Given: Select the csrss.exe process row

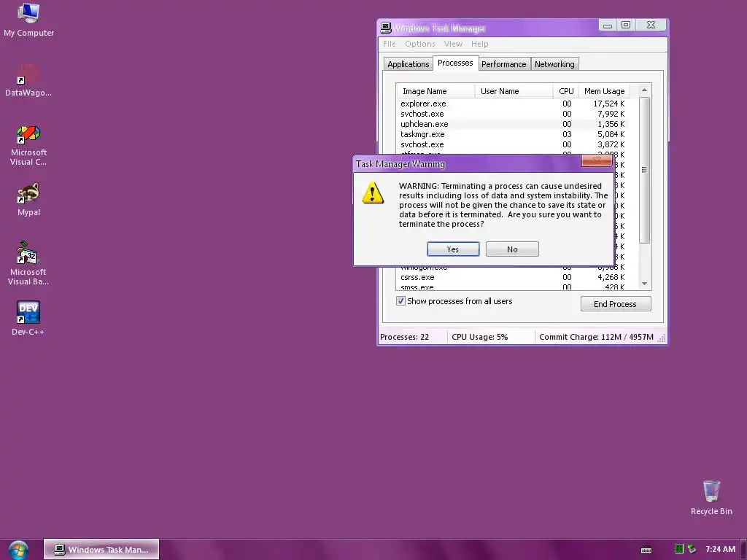Looking at the screenshot, I should click(512, 277).
